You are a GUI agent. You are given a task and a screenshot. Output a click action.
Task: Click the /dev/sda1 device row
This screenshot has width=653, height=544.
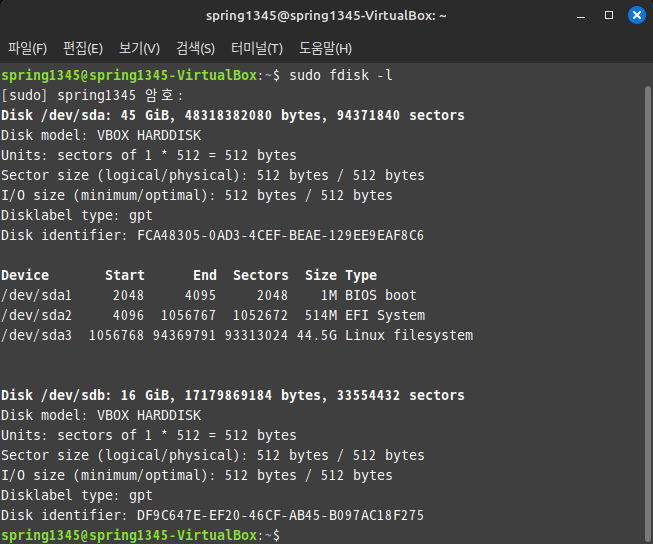209,295
